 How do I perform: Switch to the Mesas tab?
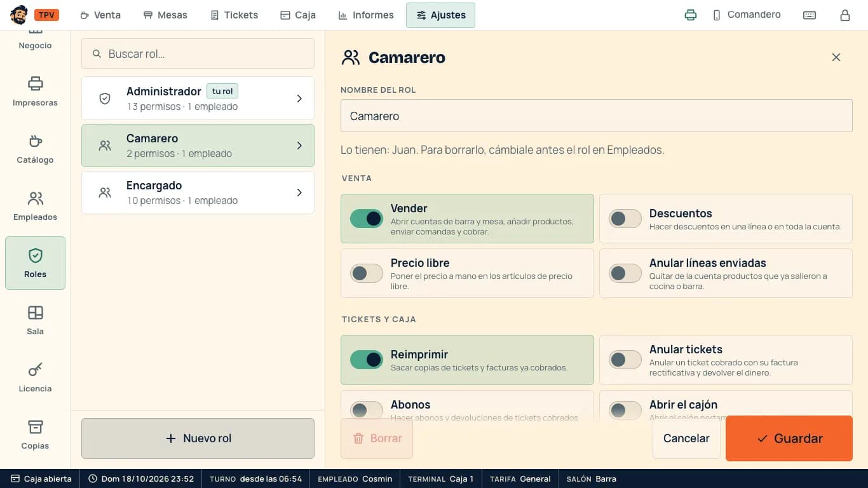[165, 15]
